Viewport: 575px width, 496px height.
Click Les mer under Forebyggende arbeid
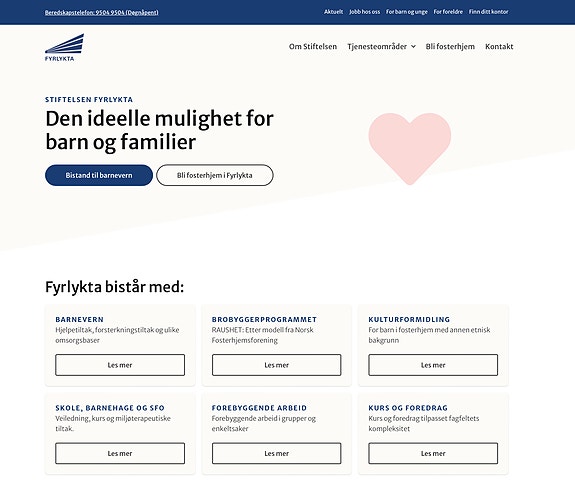click(276, 453)
